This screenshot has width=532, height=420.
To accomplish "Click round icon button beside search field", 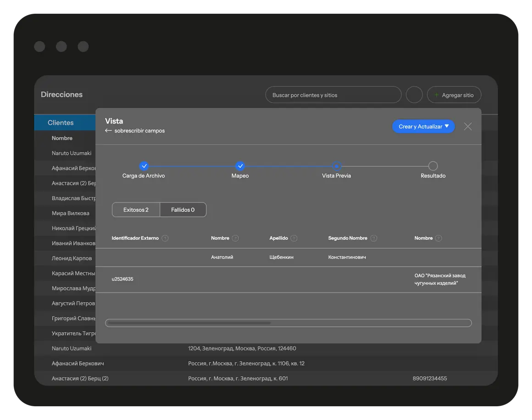I will point(414,95).
